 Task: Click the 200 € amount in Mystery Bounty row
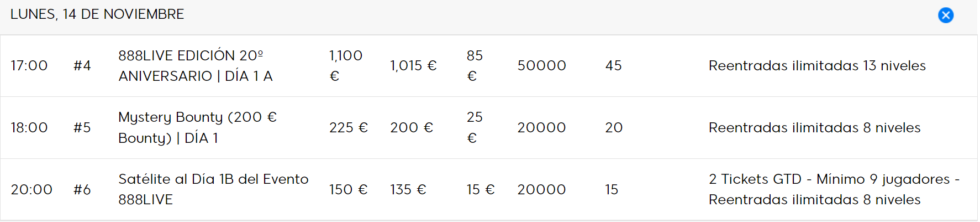[412, 128]
